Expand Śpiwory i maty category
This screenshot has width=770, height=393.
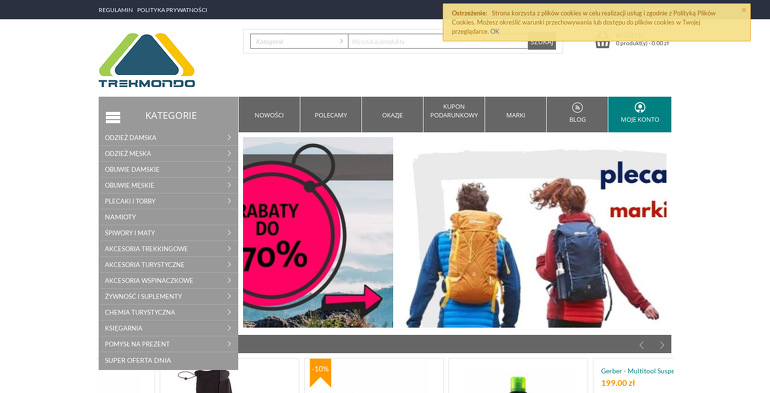[168, 233]
